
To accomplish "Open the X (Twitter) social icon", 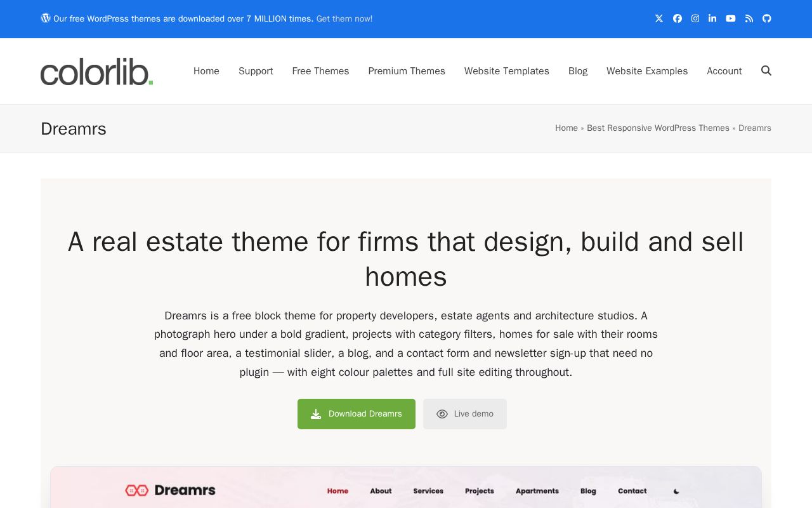I will click(x=659, y=18).
